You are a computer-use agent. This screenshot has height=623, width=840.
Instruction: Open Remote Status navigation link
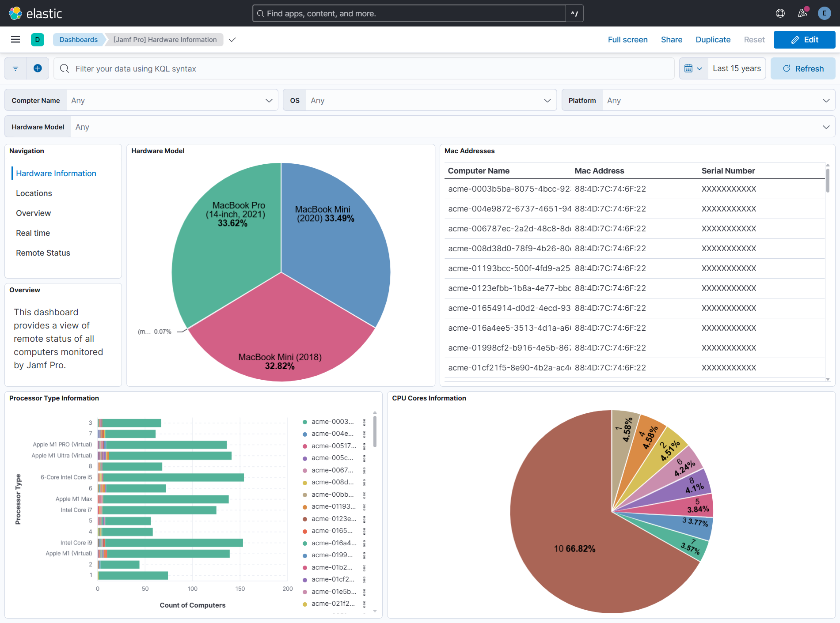click(43, 253)
